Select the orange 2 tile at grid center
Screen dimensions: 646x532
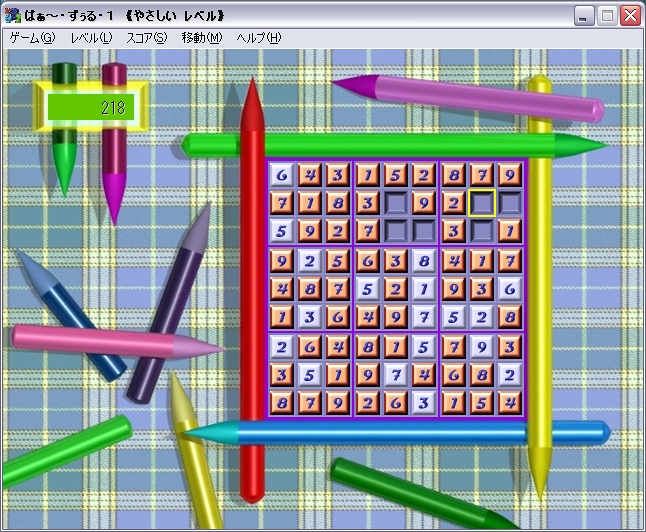tap(396, 289)
